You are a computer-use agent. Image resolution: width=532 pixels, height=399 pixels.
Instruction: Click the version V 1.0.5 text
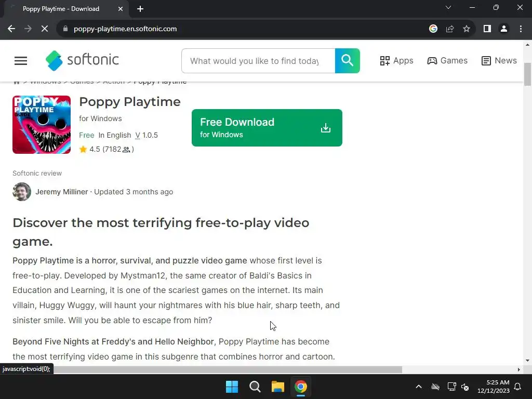click(147, 136)
